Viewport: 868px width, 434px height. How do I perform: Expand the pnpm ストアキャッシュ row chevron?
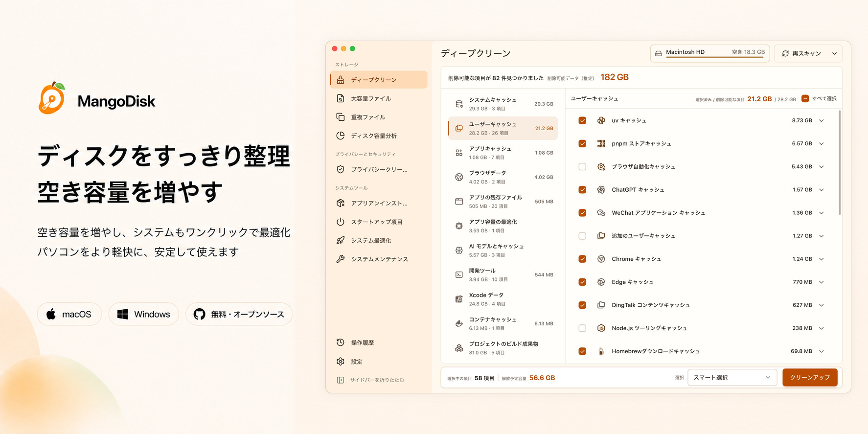tap(822, 143)
